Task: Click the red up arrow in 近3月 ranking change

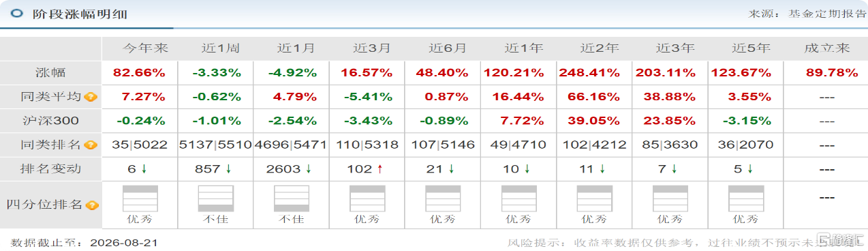Action: click(x=377, y=168)
